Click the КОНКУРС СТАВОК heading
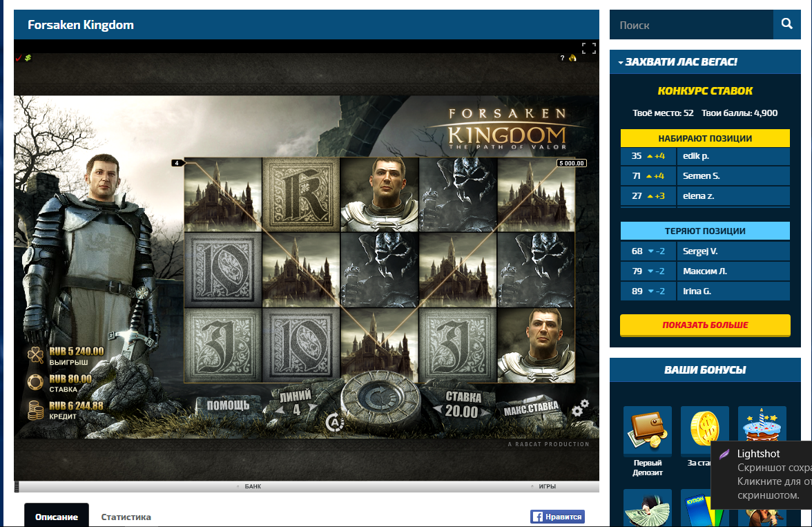This screenshot has height=527, width=812. [x=705, y=91]
